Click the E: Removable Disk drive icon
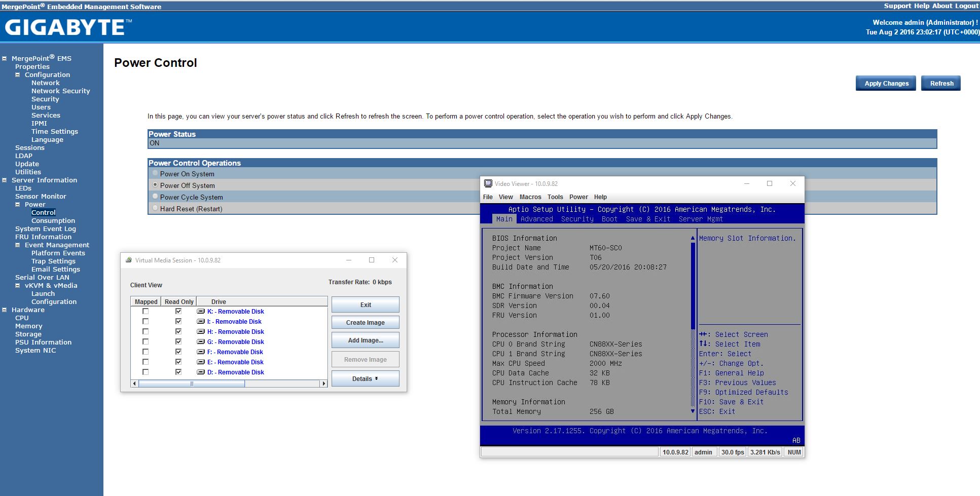 pos(201,362)
